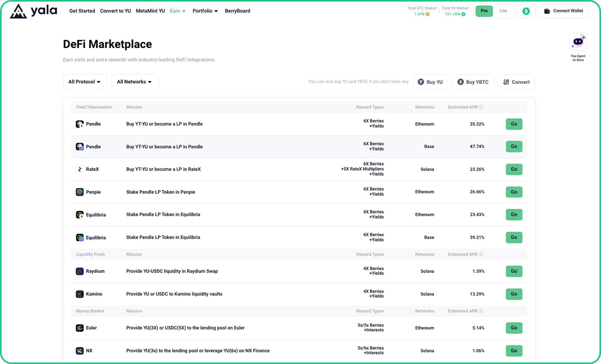Click the 47.74% APR value
601x364 pixels.
(477, 146)
